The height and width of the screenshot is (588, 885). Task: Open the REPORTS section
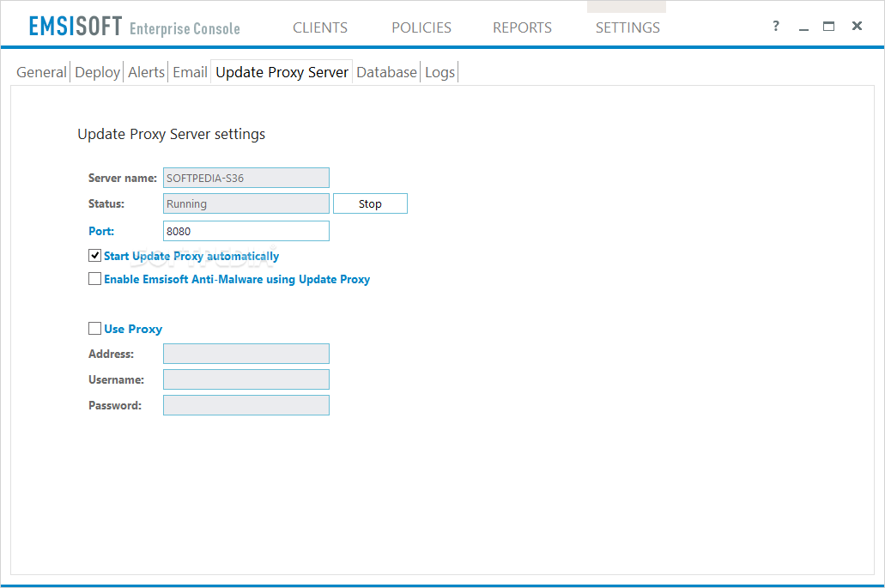coord(522,27)
